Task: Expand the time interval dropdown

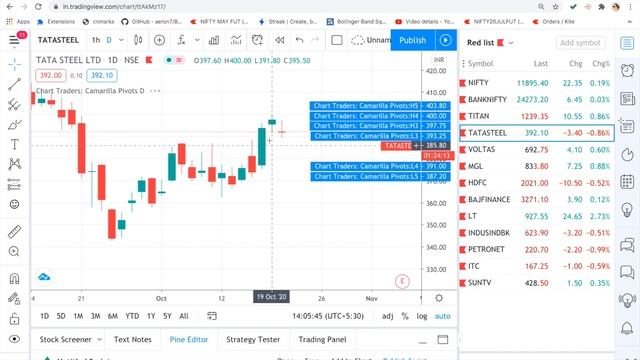Action: 121,40
